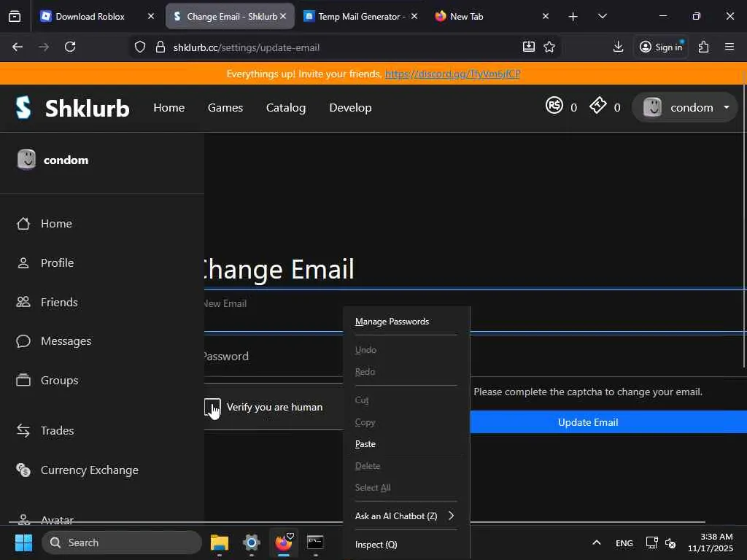Go back with browser back arrow
Viewport: 747px width, 560px height.
18,47
